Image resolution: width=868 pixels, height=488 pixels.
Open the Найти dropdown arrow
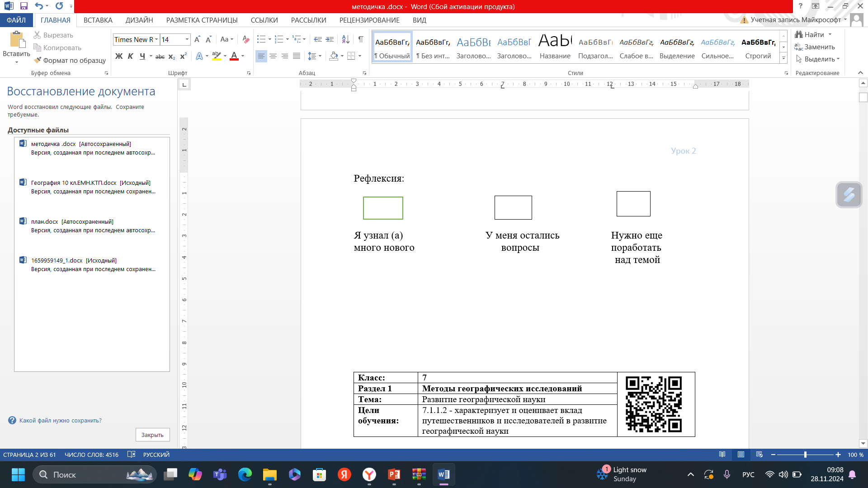point(830,34)
